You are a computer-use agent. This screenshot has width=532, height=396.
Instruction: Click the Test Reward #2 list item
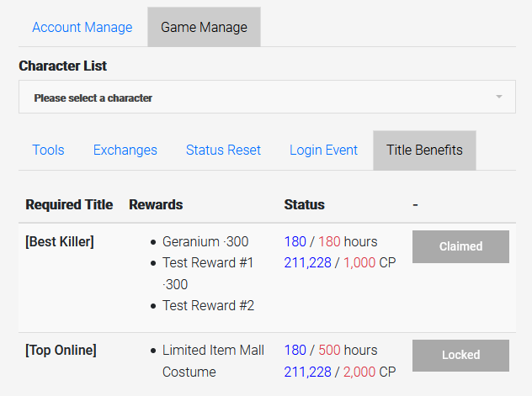coord(208,306)
